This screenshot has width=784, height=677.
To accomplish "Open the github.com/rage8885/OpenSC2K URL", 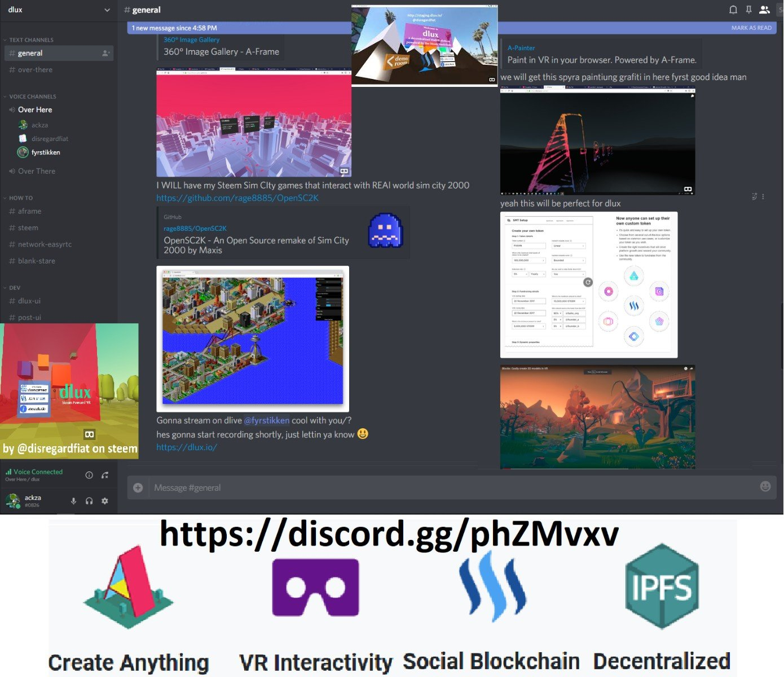I will point(237,198).
